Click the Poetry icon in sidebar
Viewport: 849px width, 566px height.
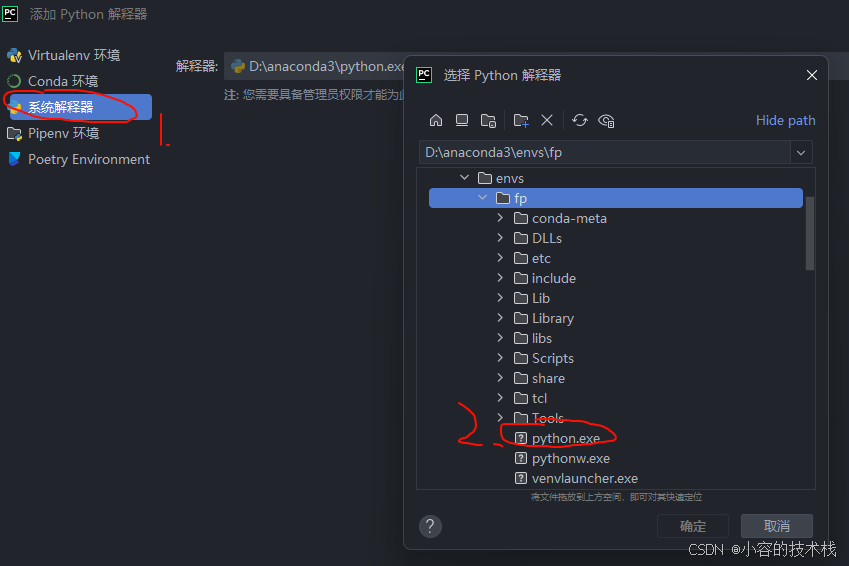pyautogui.click(x=14, y=159)
